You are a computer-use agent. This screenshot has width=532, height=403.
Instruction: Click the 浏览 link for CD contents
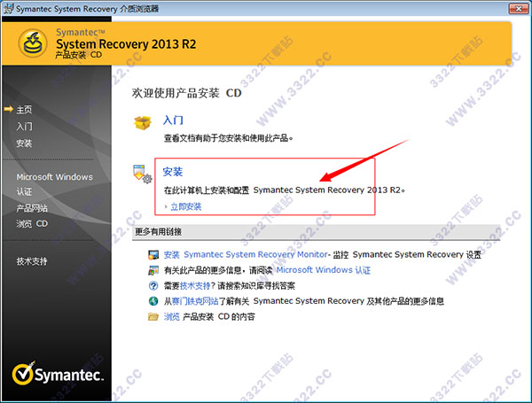pos(172,316)
